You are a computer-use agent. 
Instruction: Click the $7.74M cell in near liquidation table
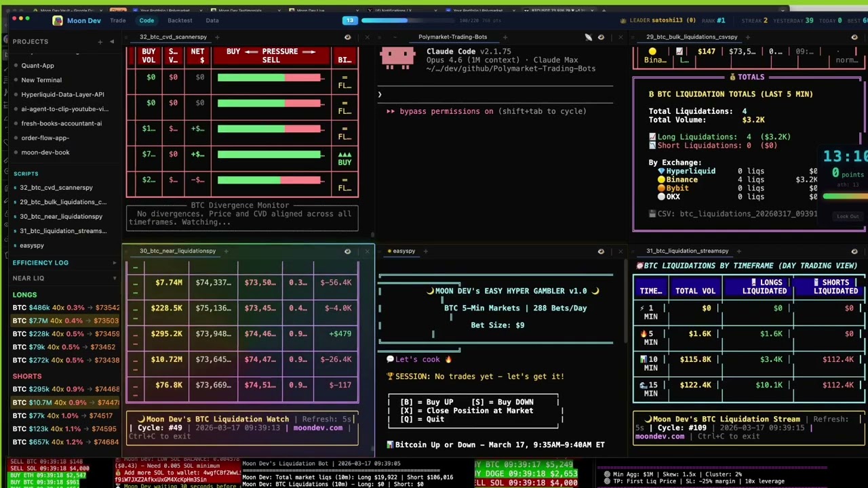coord(169,282)
